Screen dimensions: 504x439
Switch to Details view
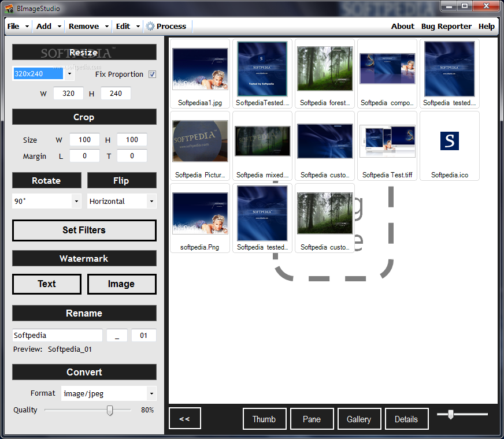point(406,419)
